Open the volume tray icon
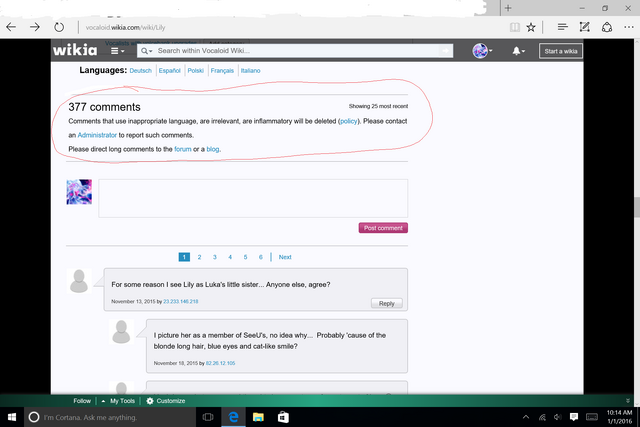The width and height of the screenshot is (640, 427). (x=558, y=417)
